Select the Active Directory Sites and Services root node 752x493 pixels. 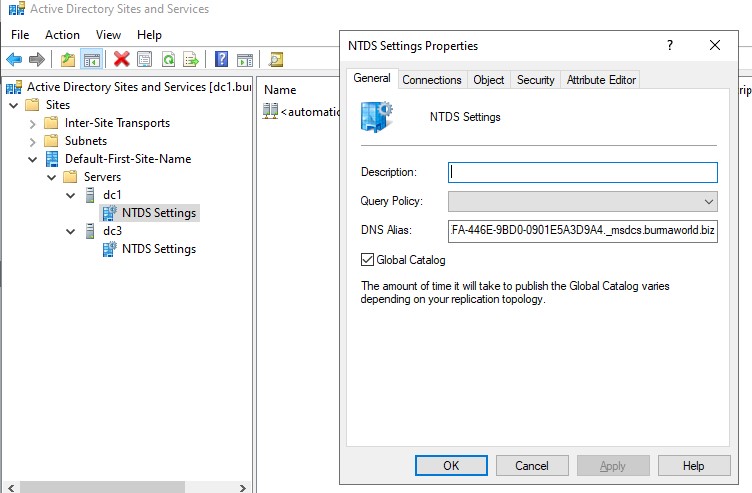pos(139,87)
